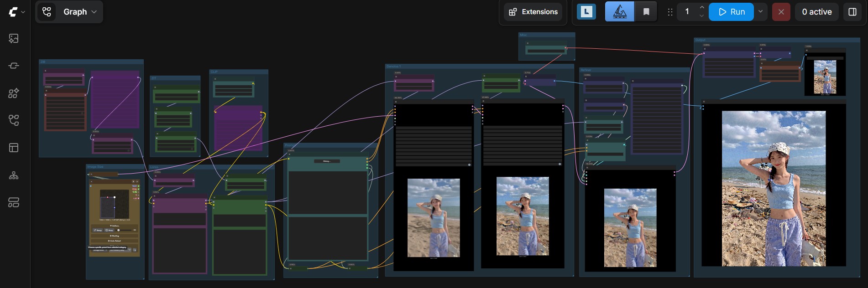This screenshot has height=288, width=868.
Task: Click the dotted drag handle on actionbar
Action: point(670,12)
